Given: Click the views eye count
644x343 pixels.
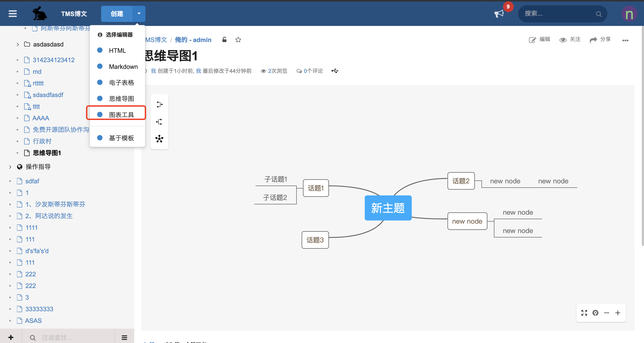Looking at the screenshot, I should click(x=274, y=71).
